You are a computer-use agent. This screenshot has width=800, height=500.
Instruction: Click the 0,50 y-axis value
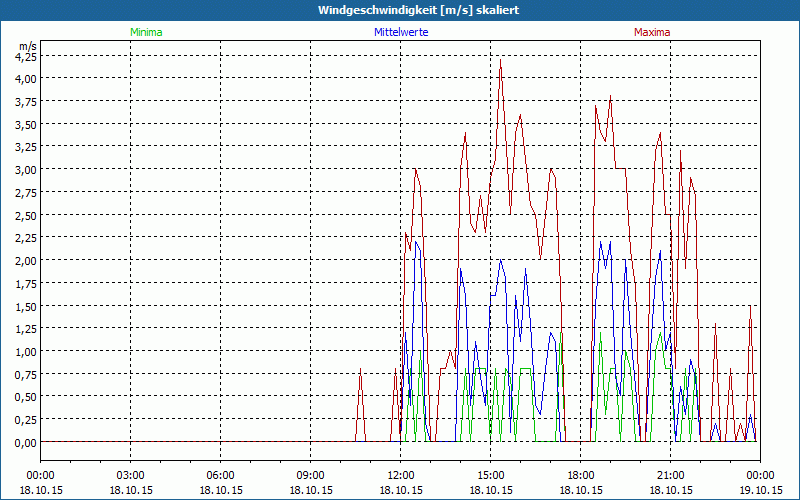pyautogui.click(x=26, y=396)
